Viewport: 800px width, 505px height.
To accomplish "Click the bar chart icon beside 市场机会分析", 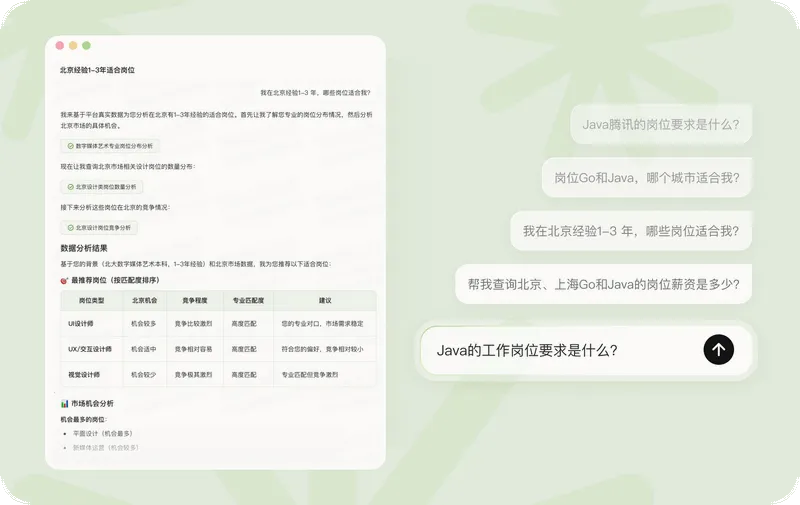I will click(x=65, y=403).
